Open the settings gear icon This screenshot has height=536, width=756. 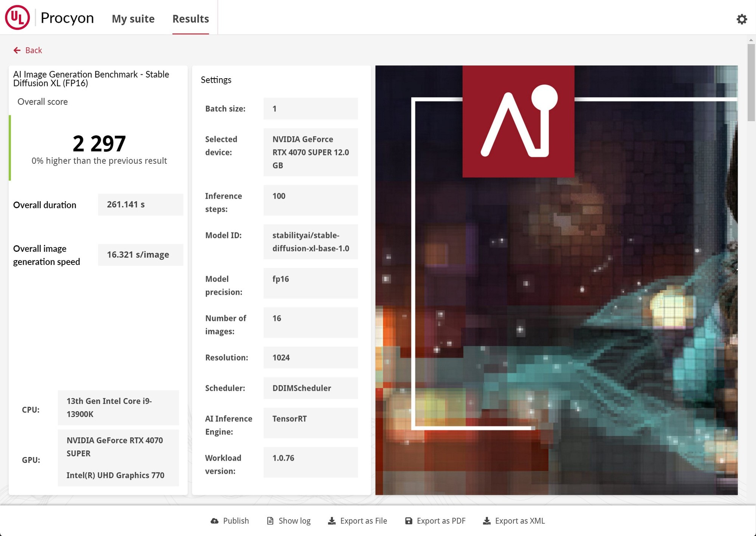pos(742,19)
